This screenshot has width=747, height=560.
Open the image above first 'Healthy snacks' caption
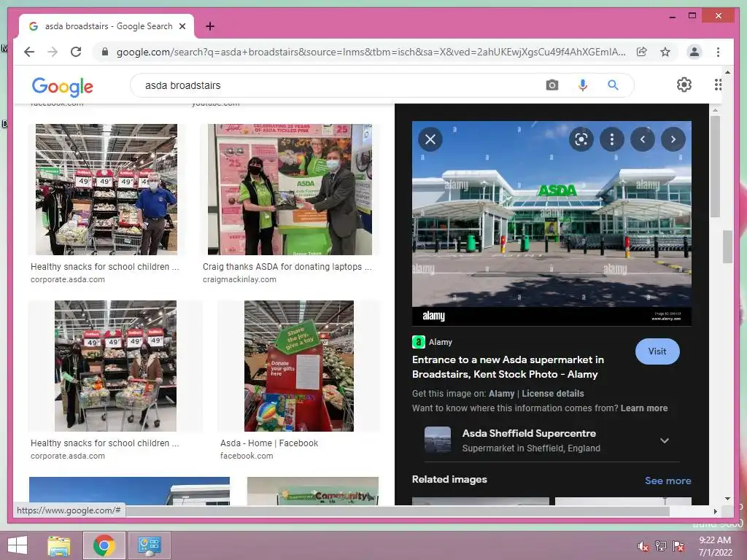click(x=107, y=190)
